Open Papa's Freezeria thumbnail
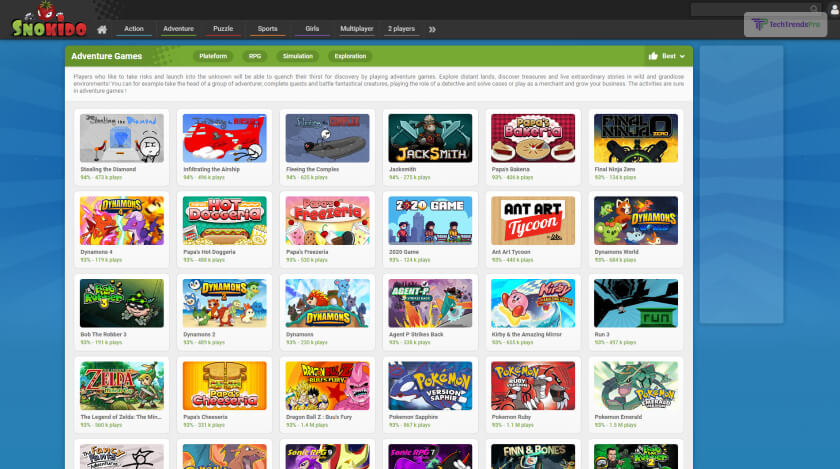The image size is (840, 469). tap(327, 220)
